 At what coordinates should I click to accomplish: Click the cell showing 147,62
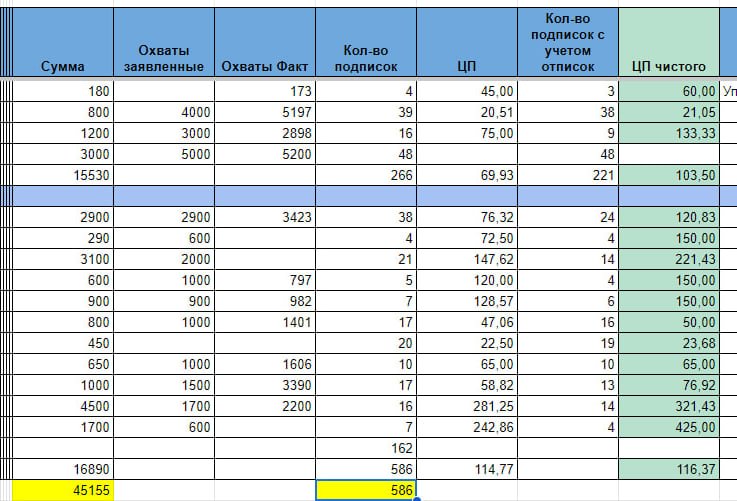pos(467,259)
